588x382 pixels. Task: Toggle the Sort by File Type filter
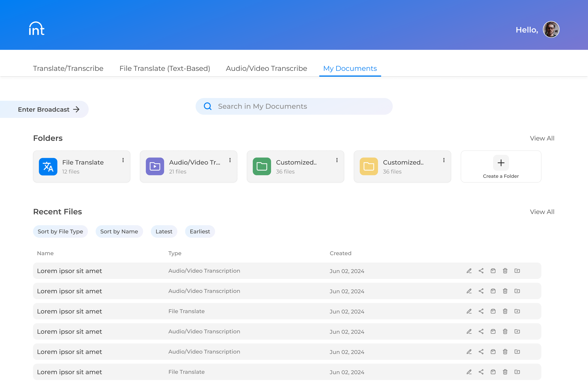[x=60, y=231]
